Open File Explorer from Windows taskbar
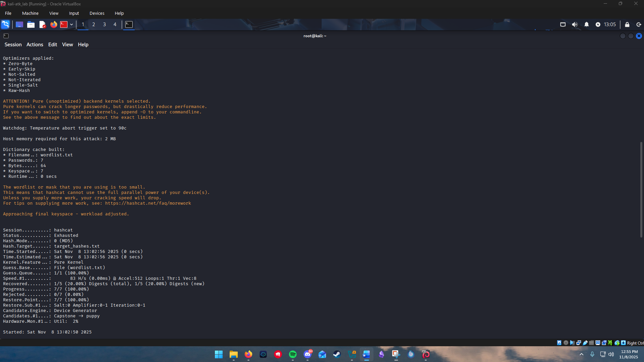Image resolution: width=644 pixels, height=362 pixels. [233, 354]
